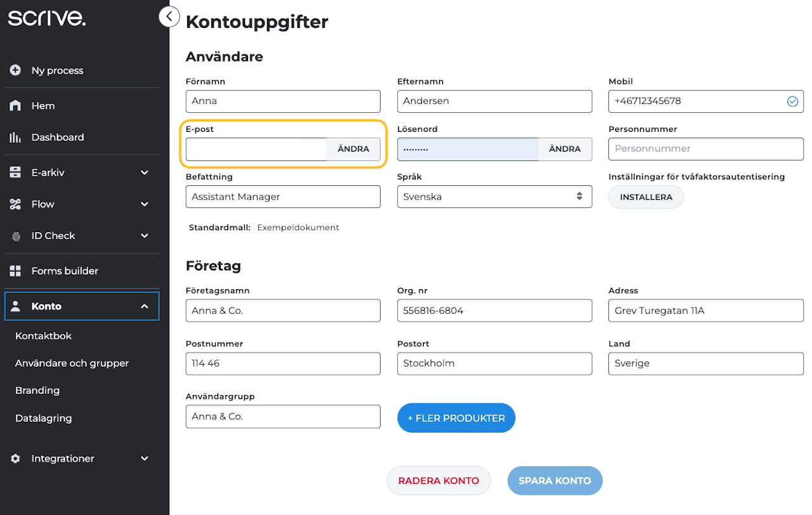Click Ändra next to Lösenord

point(565,149)
